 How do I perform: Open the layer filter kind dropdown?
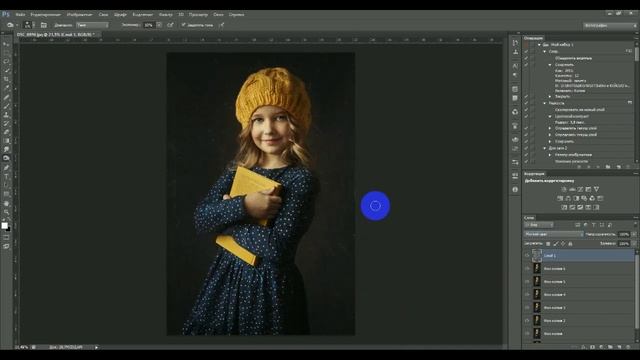click(539, 225)
